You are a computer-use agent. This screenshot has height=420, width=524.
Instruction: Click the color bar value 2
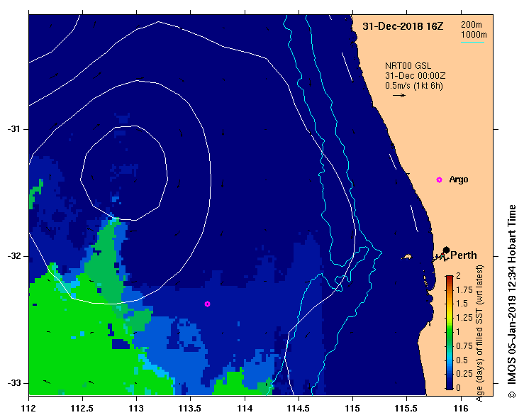click(458, 276)
